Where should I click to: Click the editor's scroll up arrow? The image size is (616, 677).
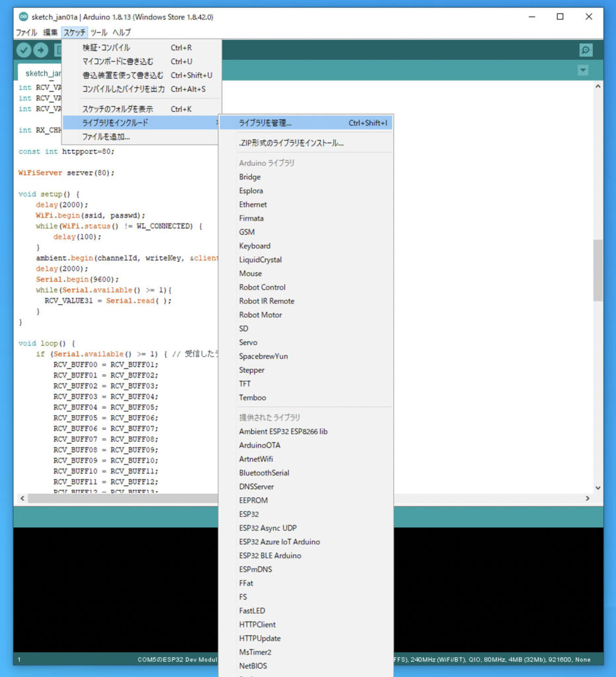click(x=597, y=87)
